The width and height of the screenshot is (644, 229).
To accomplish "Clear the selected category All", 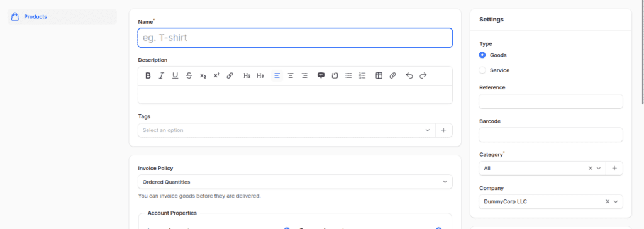I will click(591, 168).
